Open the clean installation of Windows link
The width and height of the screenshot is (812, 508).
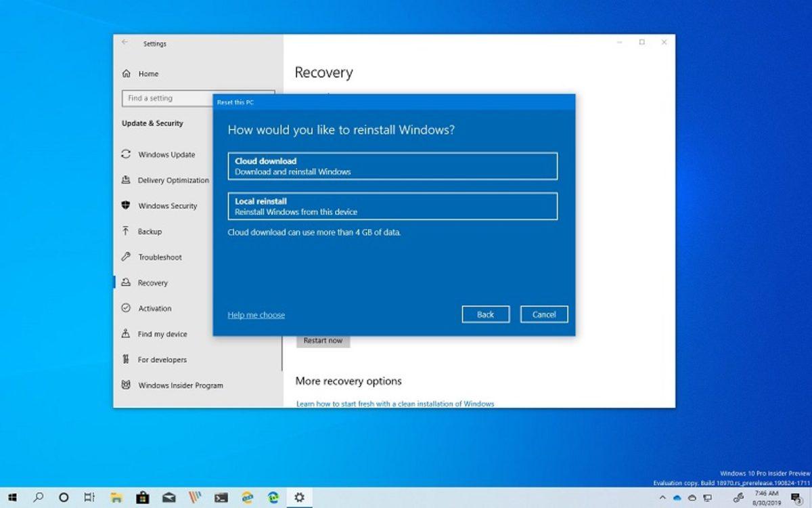click(394, 403)
